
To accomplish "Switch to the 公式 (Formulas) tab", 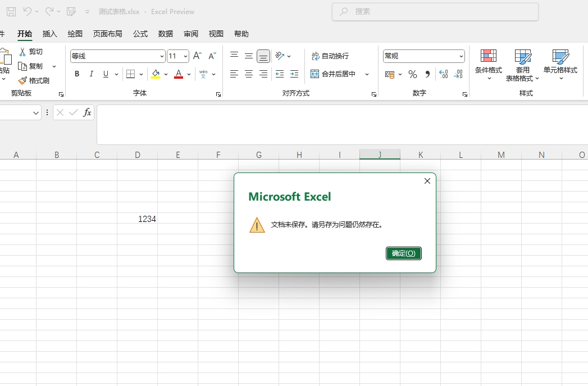I will (x=140, y=34).
